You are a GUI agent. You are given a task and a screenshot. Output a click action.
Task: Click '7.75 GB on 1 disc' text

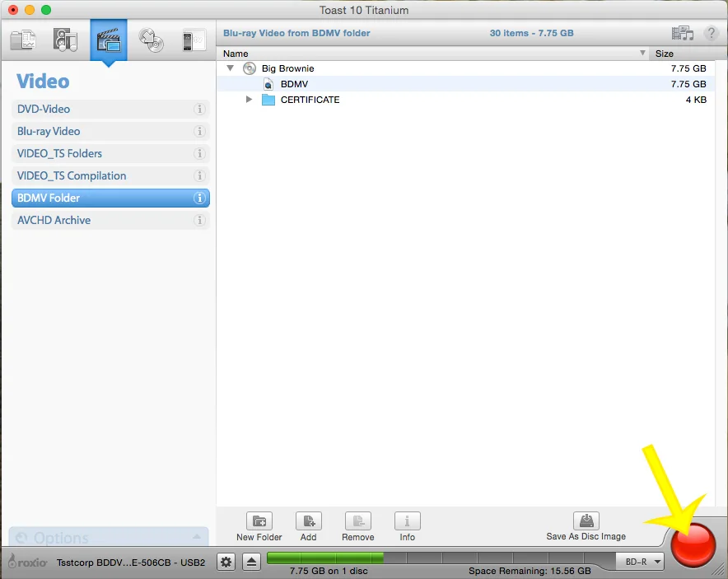[x=329, y=571]
